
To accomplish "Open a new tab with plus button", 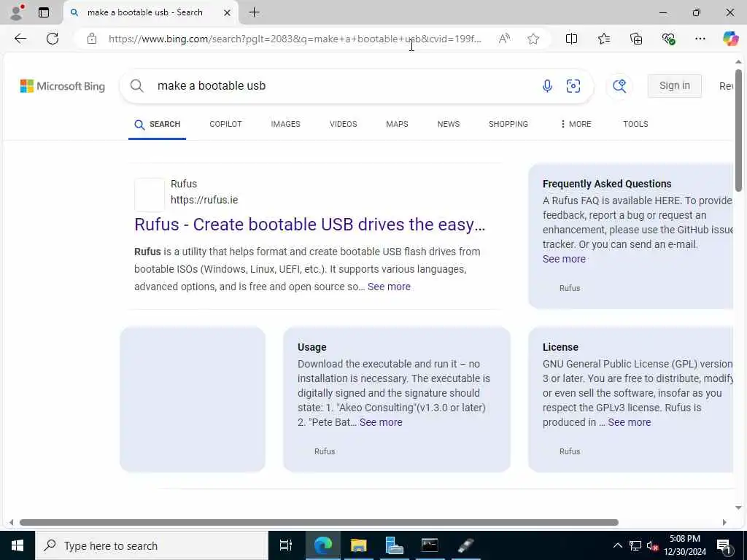I will pos(255,12).
